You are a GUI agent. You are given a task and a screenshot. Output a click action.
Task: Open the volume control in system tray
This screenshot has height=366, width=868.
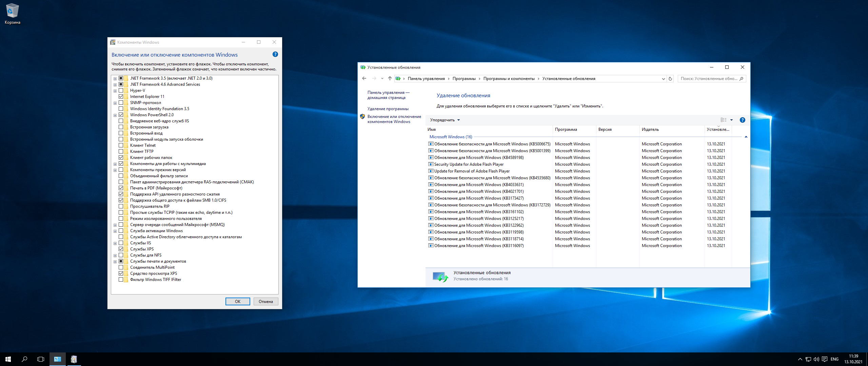pyautogui.click(x=816, y=359)
